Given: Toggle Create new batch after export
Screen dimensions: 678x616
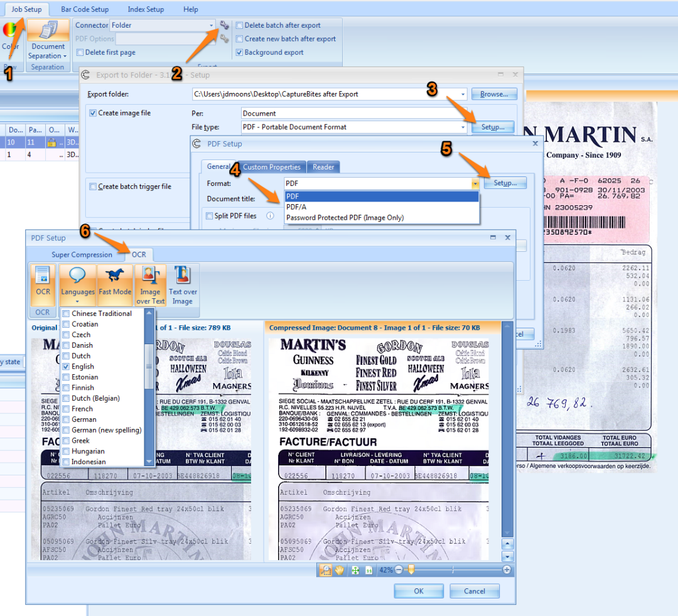Looking at the screenshot, I should pos(239,38).
